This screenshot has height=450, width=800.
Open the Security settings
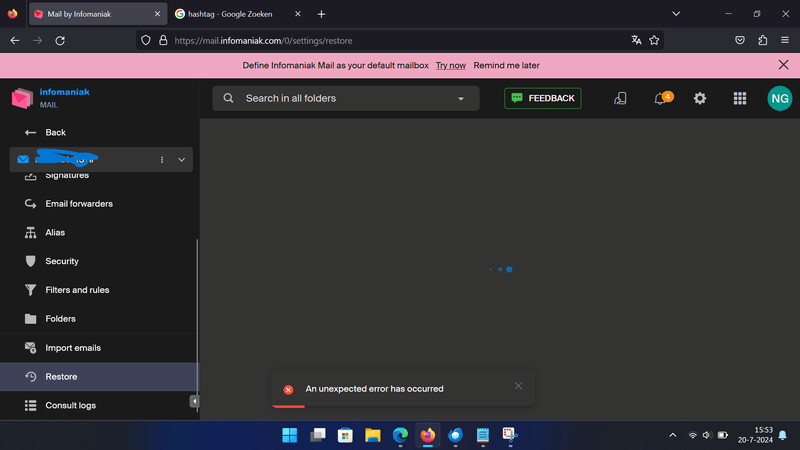point(62,261)
